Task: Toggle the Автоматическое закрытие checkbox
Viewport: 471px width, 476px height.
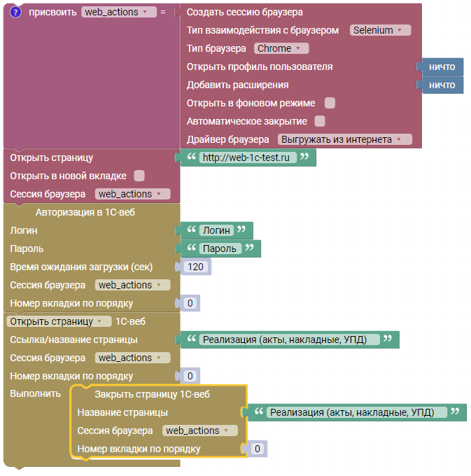Action: point(320,121)
